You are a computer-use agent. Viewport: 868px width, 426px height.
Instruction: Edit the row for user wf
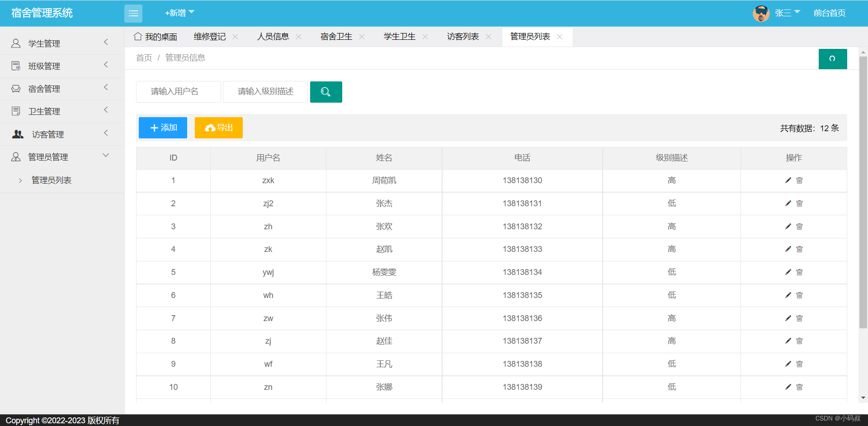(788, 364)
